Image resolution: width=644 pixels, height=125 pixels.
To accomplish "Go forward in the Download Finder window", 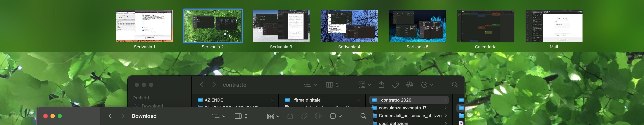I will coord(122,116).
